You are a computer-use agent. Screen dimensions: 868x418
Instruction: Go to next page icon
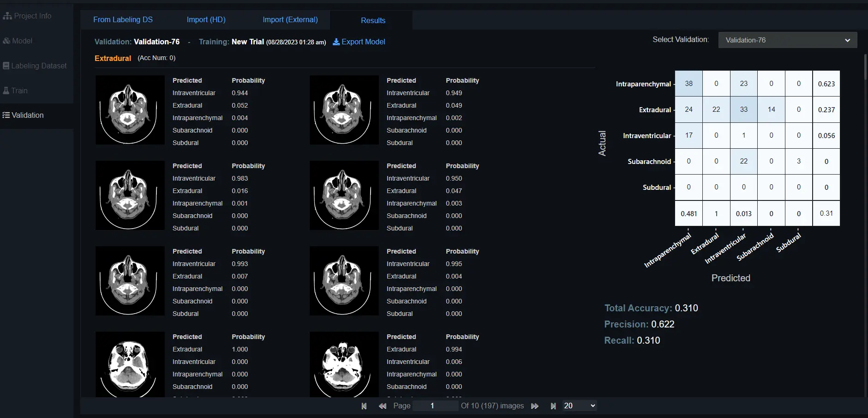535,406
